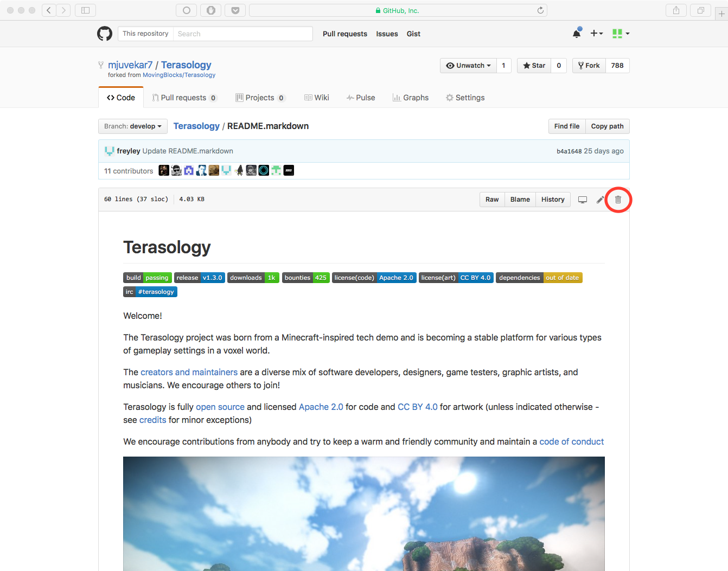Click the release v1.3.0 badge

(x=200, y=278)
